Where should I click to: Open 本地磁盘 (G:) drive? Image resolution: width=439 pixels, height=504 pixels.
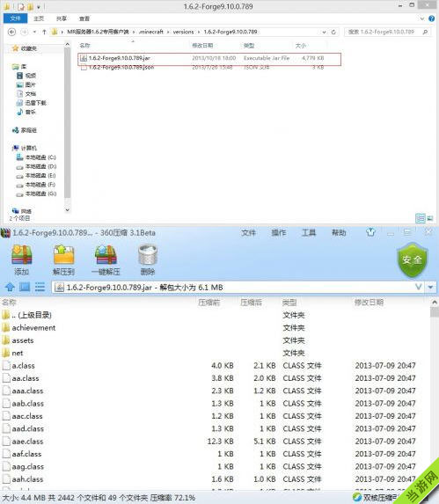point(36,194)
